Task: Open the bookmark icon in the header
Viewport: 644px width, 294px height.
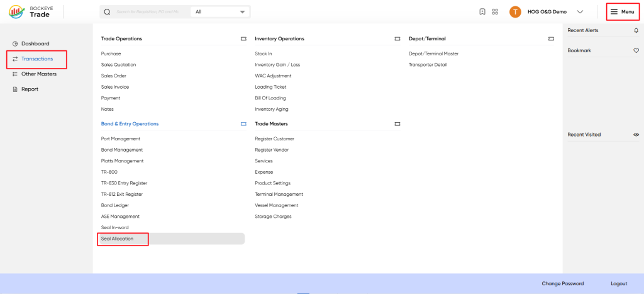Action: 482,12
